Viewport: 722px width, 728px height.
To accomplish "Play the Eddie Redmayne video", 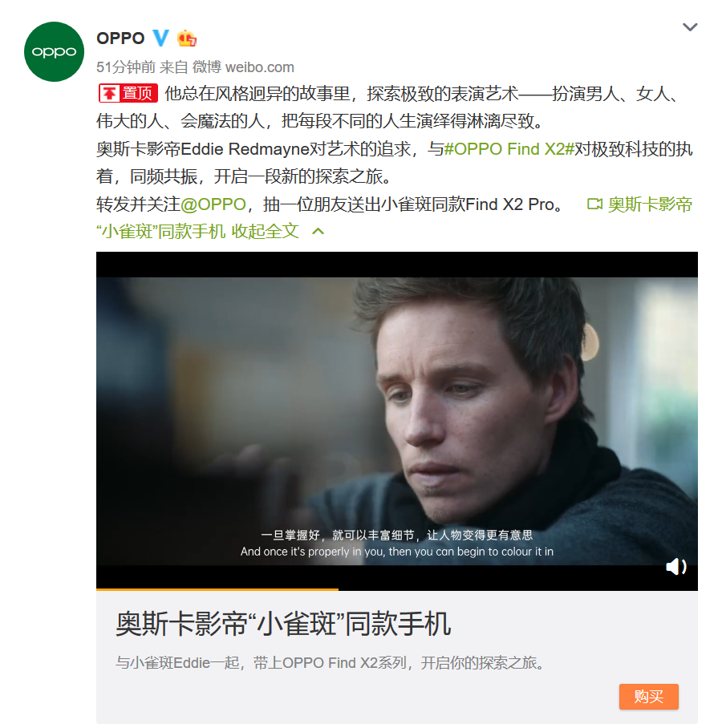I will [x=397, y=421].
